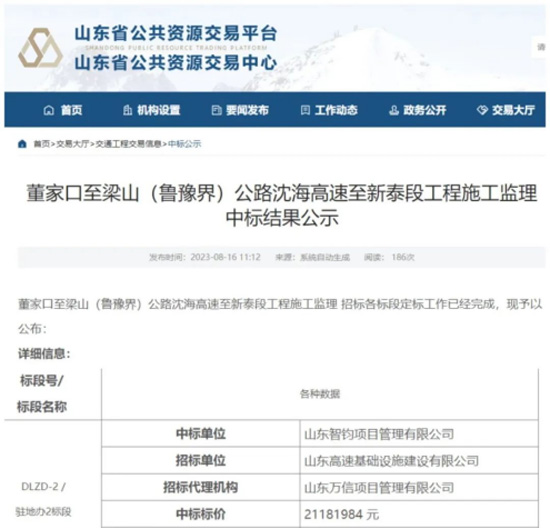The height and width of the screenshot is (529, 550).
Task: Click the building icon beside 机构设置
Action: [x=127, y=110]
